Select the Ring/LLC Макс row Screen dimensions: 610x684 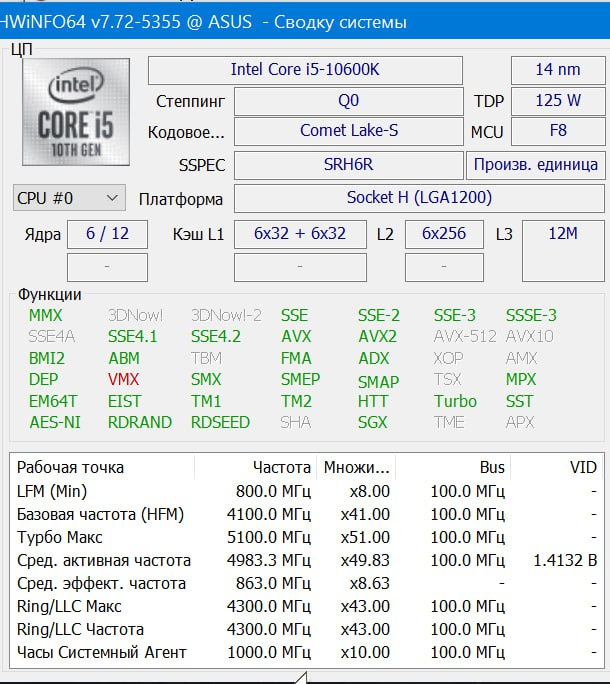click(x=307, y=607)
